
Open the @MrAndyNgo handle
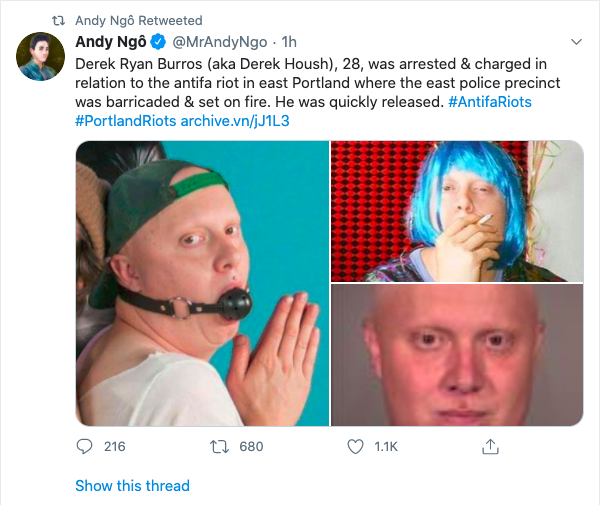point(220,42)
